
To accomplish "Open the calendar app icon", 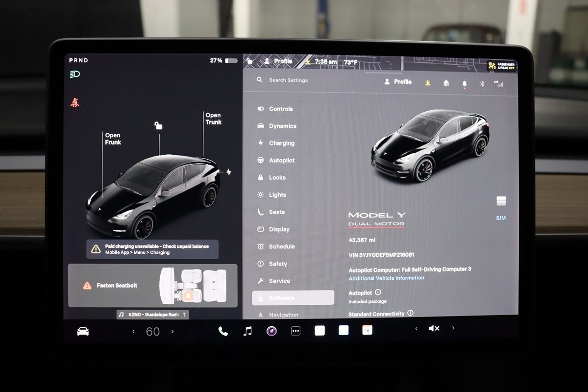I will click(367, 330).
